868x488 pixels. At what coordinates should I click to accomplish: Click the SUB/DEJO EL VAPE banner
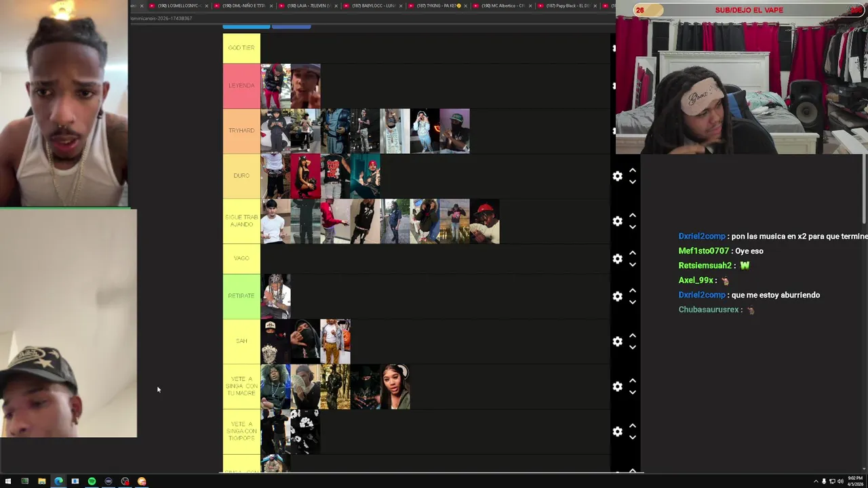pyautogui.click(x=749, y=10)
